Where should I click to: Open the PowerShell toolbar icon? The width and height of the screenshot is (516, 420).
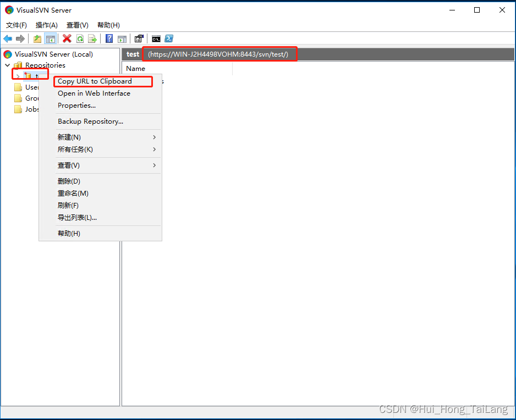[x=169, y=39]
